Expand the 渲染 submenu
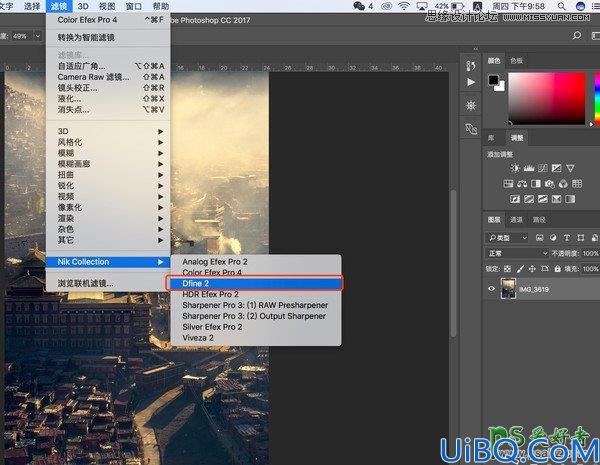The width and height of the screenshot is (600, 465). point(109,218)
